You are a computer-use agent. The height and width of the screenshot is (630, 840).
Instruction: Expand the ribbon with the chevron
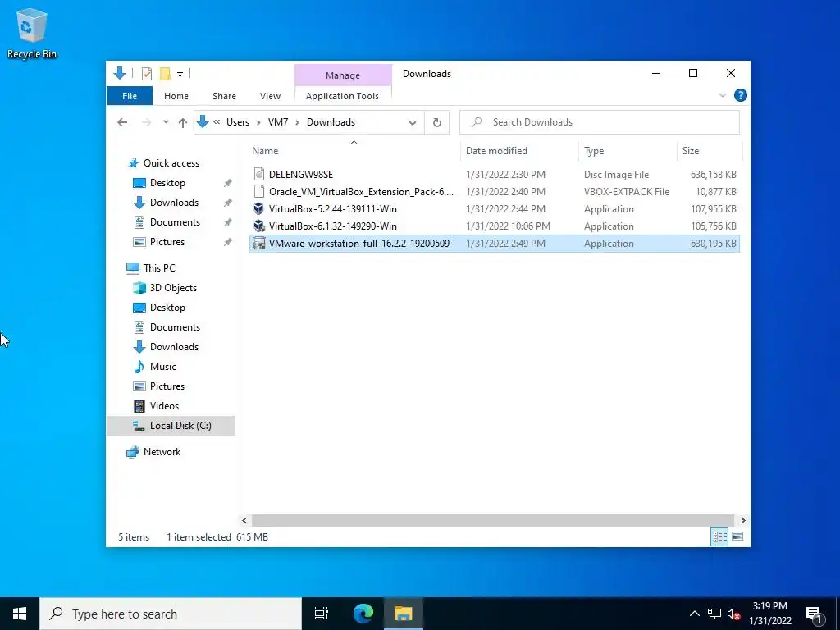coord(722,95)
